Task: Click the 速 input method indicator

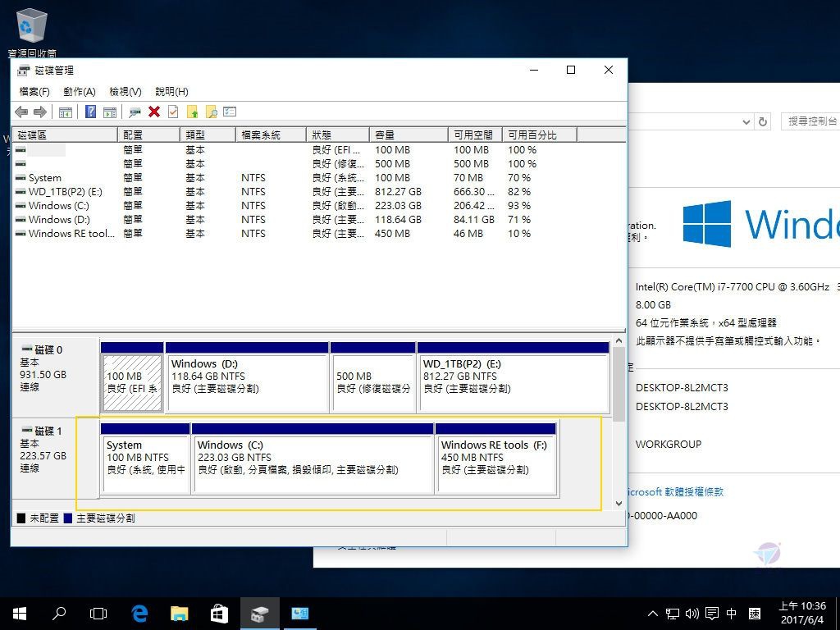Action: (x=755, y=614)
